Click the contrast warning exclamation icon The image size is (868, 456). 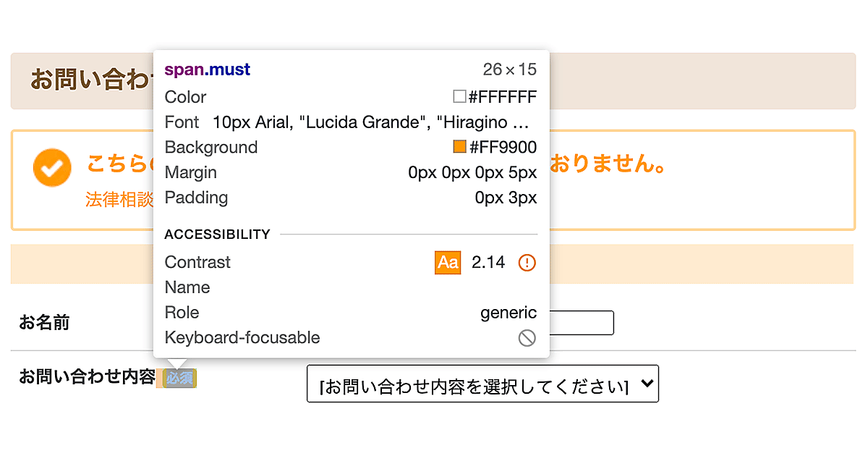pos(527,262)
